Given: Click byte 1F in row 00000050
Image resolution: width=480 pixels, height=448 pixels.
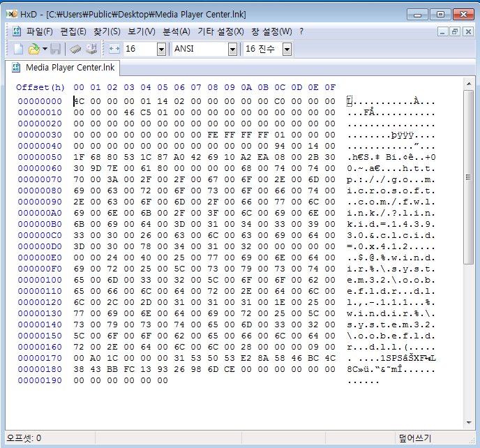Looking at the screenshot, I should [79, 157].
